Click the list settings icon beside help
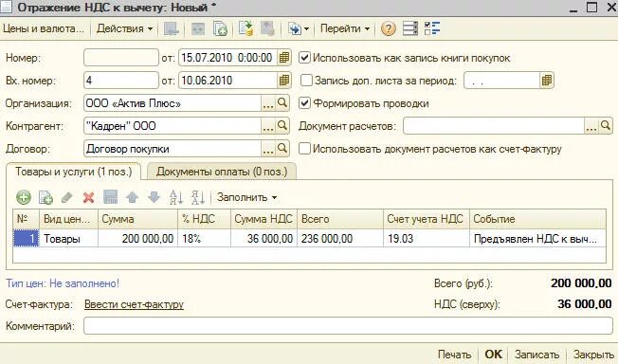 click(409, 28)
